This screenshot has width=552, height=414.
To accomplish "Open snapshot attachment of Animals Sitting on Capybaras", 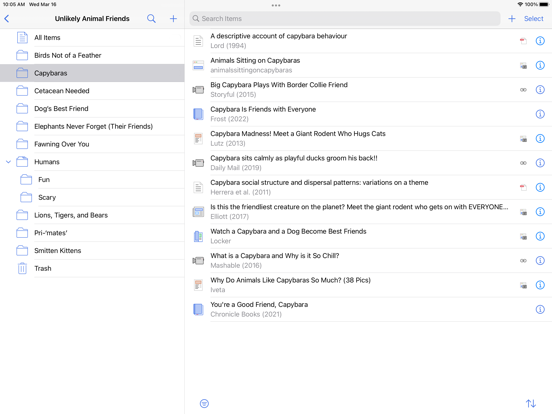I will click(523, 65).
